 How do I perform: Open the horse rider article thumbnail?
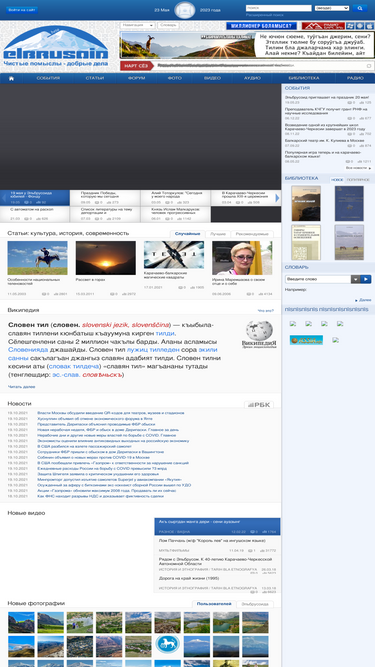pos(37,258)
